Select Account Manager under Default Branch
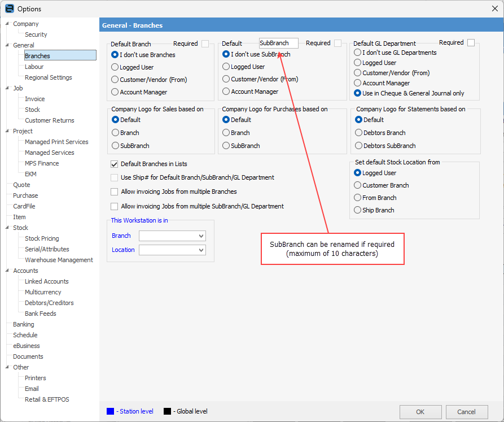 coord(115,92)
